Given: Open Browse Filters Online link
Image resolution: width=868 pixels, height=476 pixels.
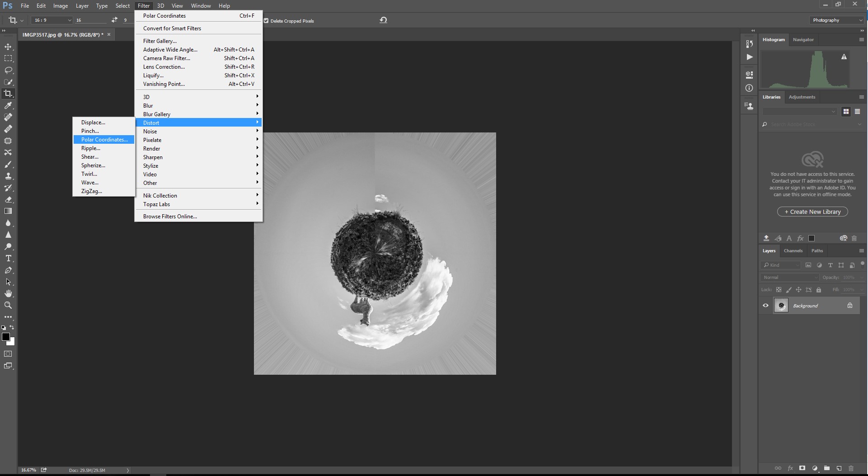Looking at the screenshot, I should 170,217.
